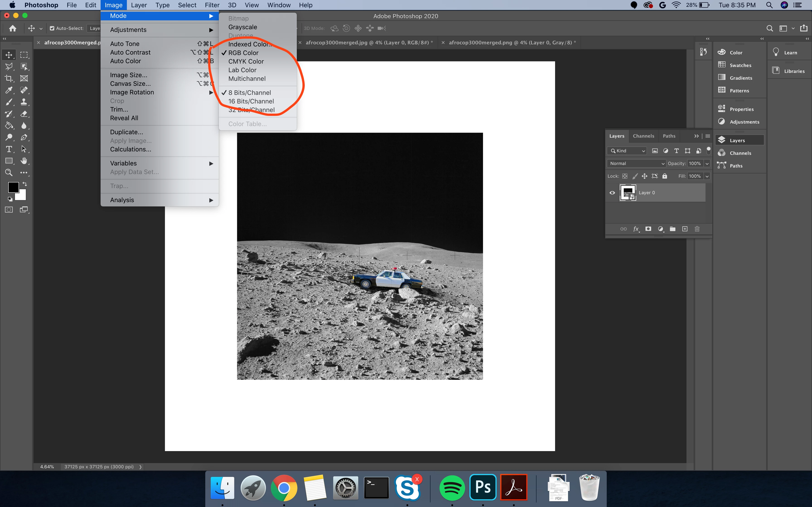Toggle the Auto-Select checkbox
The height and width of the screenshot is (507, 812).
52,29
